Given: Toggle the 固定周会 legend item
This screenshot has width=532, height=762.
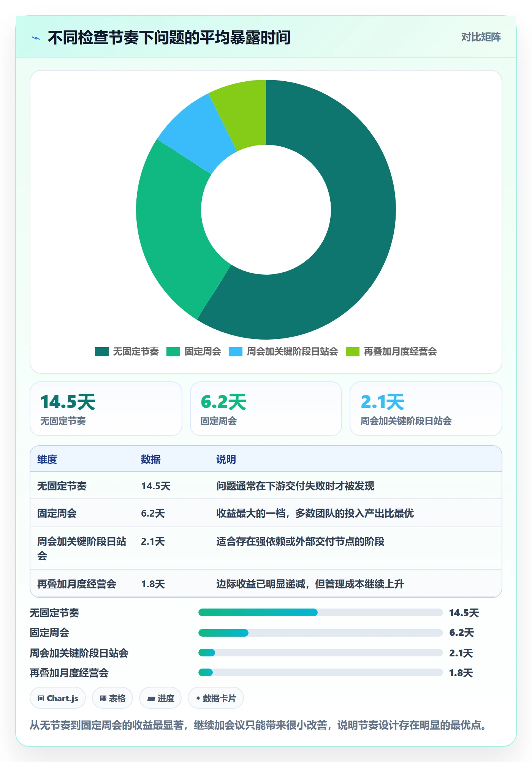Looking at the screenshot, I should [194, 351].
